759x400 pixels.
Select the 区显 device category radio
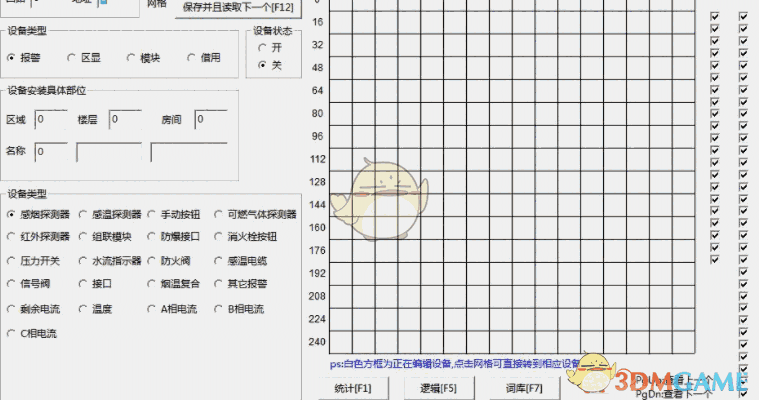click(x=84, y=58)
